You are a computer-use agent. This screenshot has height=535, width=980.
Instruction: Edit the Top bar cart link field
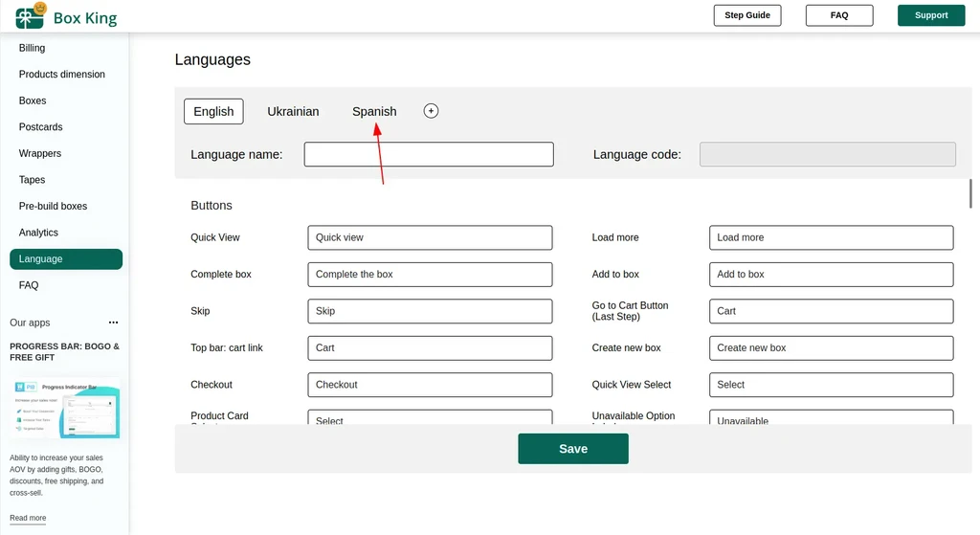pyautogui.click(x=430, y=348)
